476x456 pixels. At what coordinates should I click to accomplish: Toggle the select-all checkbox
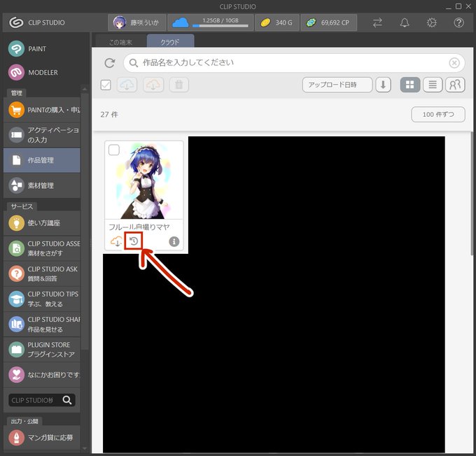(x=106, y=85)
